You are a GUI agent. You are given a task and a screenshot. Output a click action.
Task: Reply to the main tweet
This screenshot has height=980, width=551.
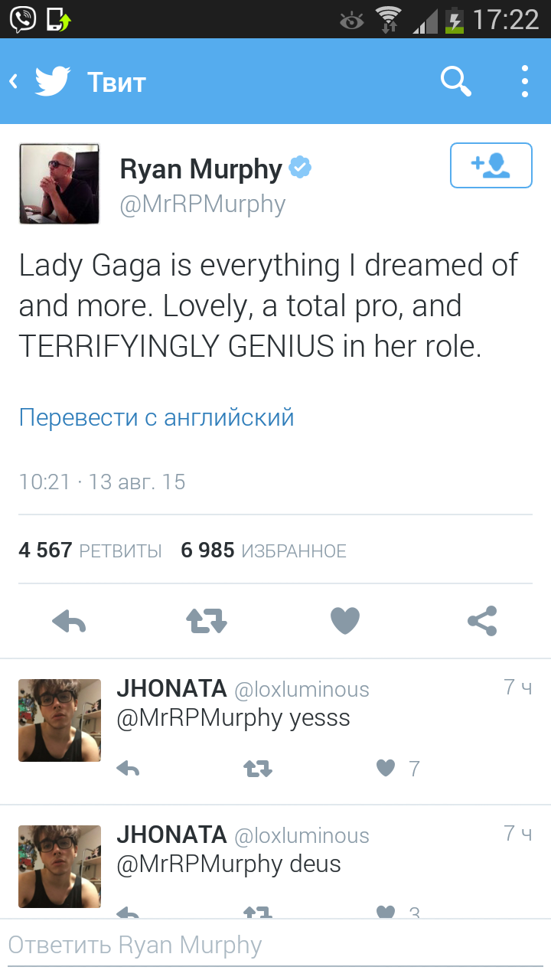pyautogui.click(x=69, y=622)
